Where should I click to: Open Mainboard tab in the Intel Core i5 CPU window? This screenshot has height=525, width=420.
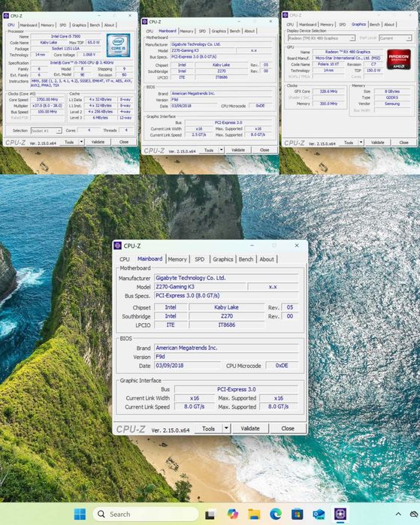click(x=29, y=25)
